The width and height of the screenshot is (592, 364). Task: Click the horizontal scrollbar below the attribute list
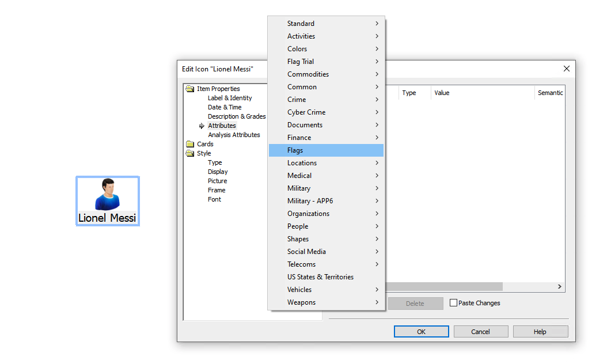[443, 286]
